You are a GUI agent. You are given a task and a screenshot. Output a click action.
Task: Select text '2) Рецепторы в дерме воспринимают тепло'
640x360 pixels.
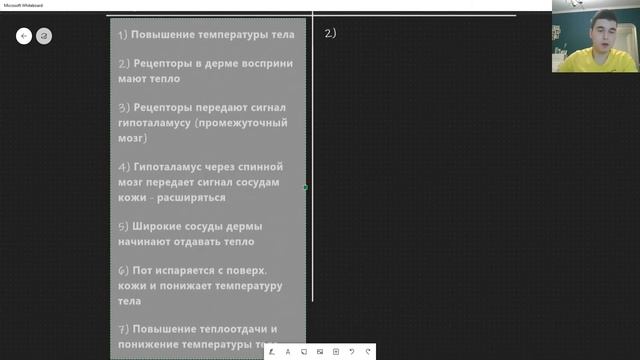(x=206, y=71)
